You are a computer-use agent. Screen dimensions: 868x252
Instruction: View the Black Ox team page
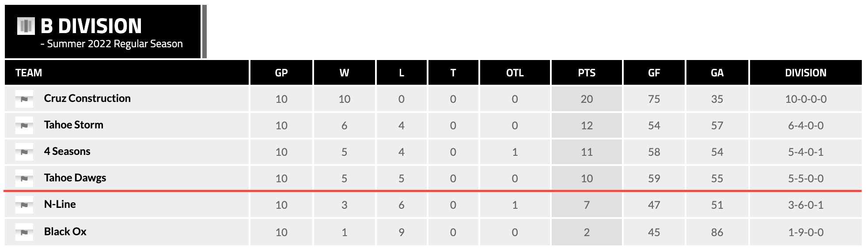point(65,232)
